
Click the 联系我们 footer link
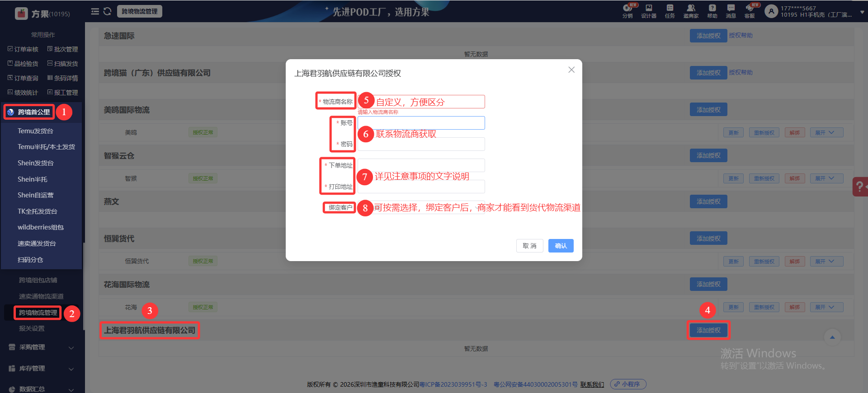[592, 384]
